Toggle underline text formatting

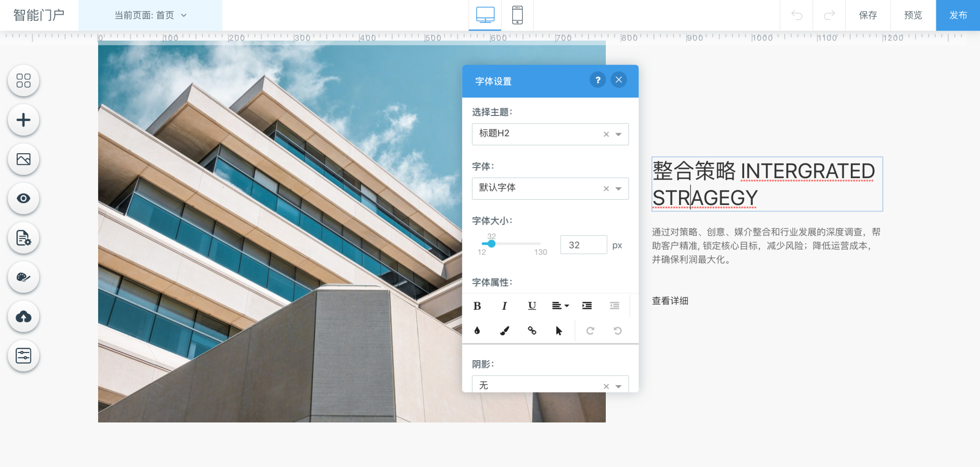coord(532,306)
